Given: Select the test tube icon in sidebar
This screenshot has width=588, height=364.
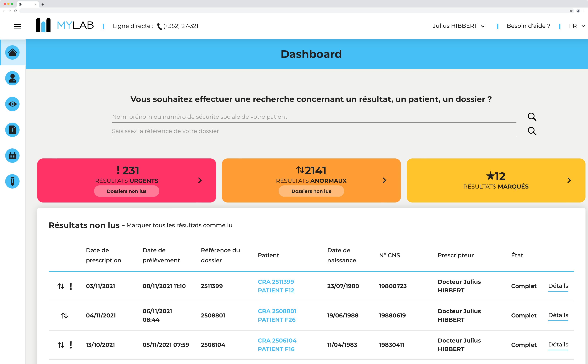Looking at the screenshot, I should (12, 181).
